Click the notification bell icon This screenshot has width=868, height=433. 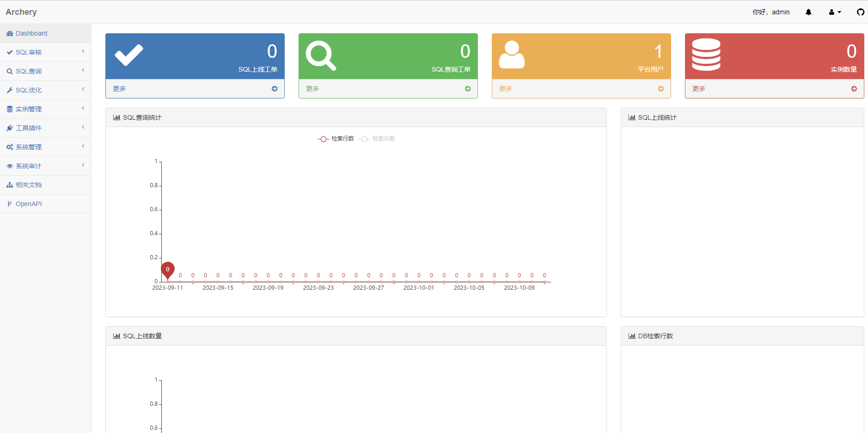tap(808, 12)
